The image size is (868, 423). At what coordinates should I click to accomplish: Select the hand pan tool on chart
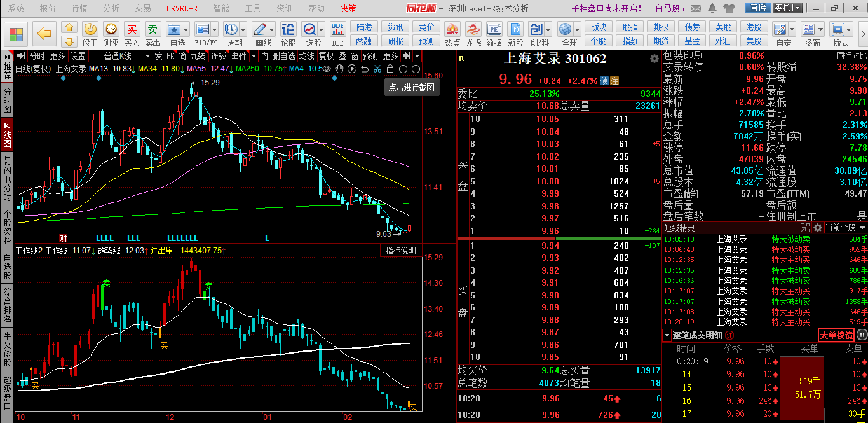click(339, 69)
